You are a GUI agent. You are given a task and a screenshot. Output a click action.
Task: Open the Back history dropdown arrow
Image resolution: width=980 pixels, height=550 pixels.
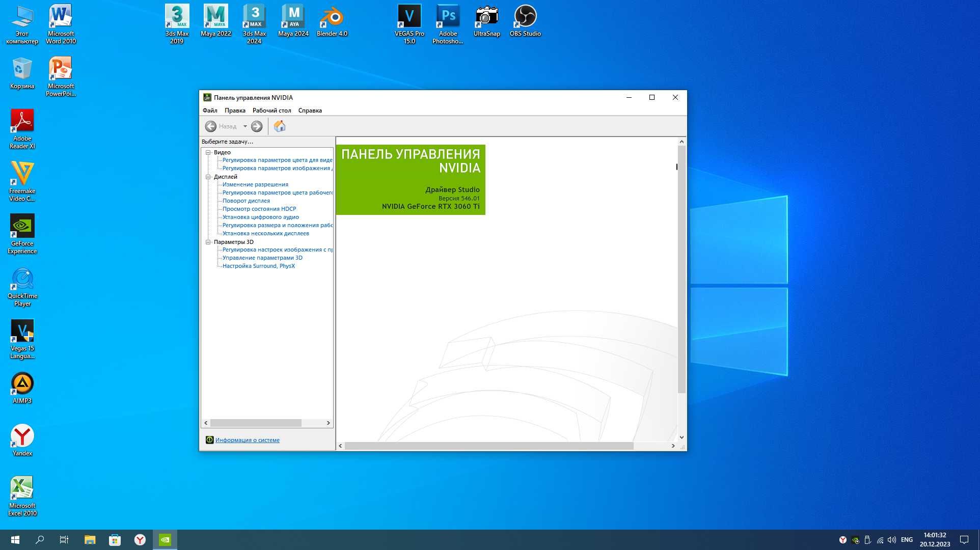tap(245, 126)
